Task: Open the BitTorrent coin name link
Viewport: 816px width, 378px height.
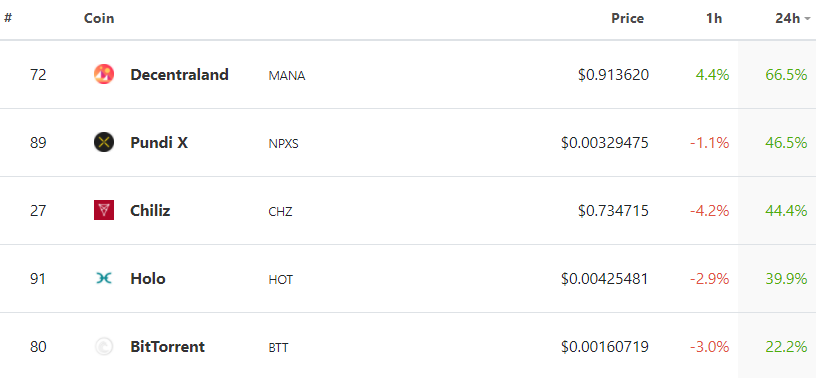Action: [x=167, y=347]
